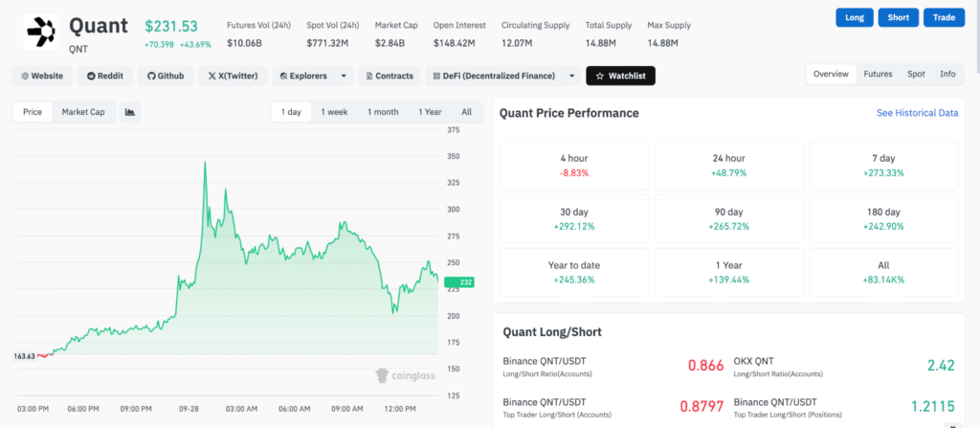The image size is (980, 428).
Task: Click the 90 day performance card
Action: tap(728, 219)
